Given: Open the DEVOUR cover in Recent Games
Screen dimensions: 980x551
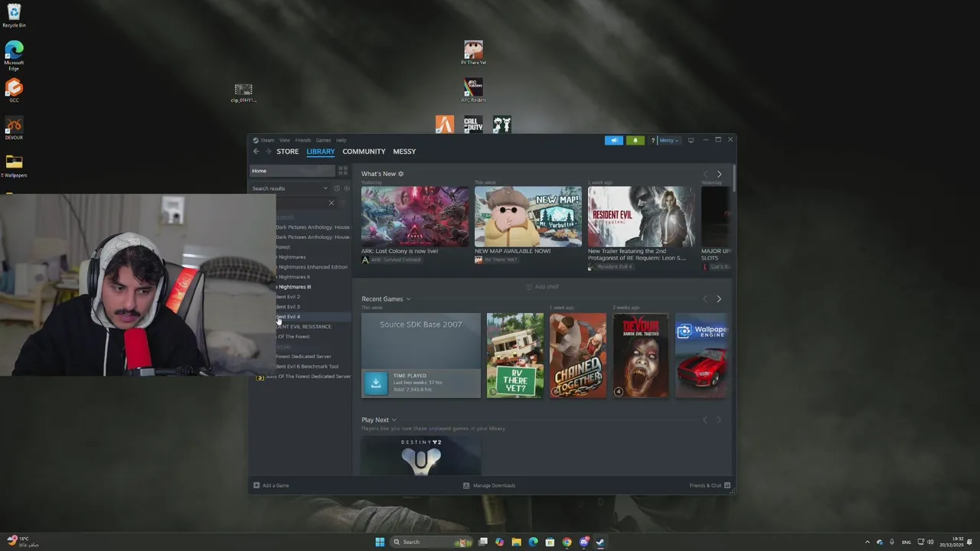Looking at the screenshot, I should [641, 355].
